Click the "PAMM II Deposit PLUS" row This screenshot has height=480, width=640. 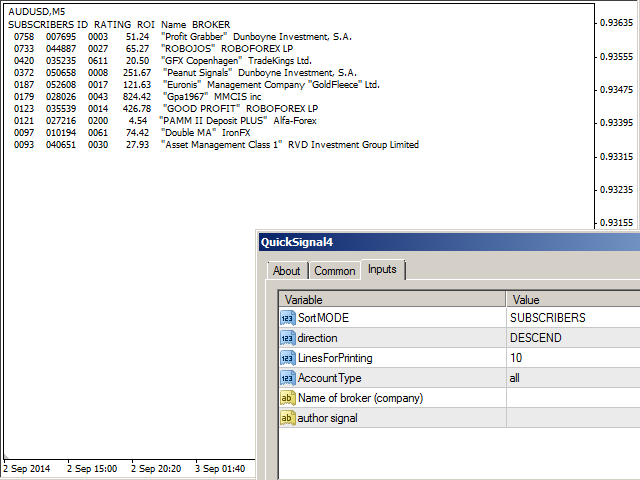pos(165,121)
